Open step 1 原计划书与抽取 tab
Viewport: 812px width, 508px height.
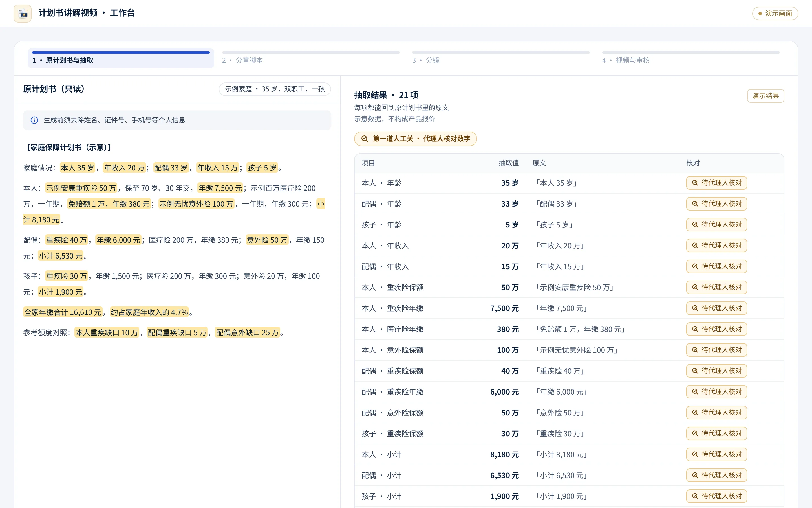click(121, 58)
